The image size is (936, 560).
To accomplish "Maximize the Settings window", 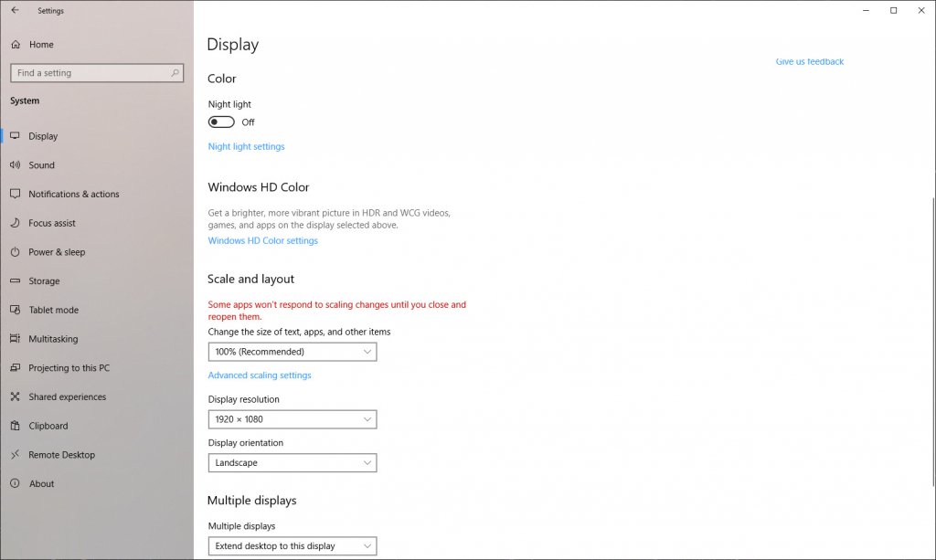I will coord(894,10).
